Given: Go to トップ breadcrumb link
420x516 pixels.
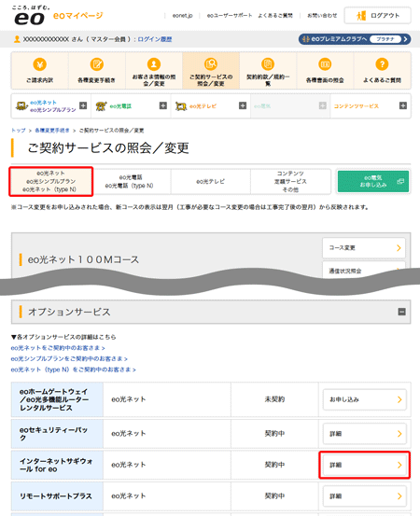Looking at the screenshot, I should click(18, 131).
